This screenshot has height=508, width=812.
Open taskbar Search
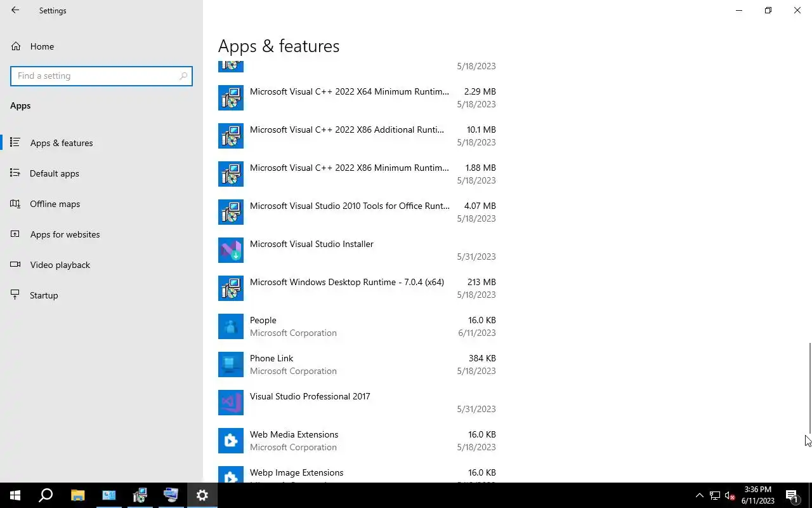coord(46,495)
